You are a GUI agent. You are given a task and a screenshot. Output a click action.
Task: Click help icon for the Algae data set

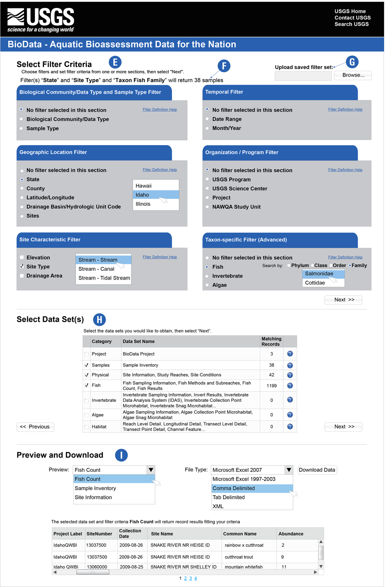click(x=290, y=415)
